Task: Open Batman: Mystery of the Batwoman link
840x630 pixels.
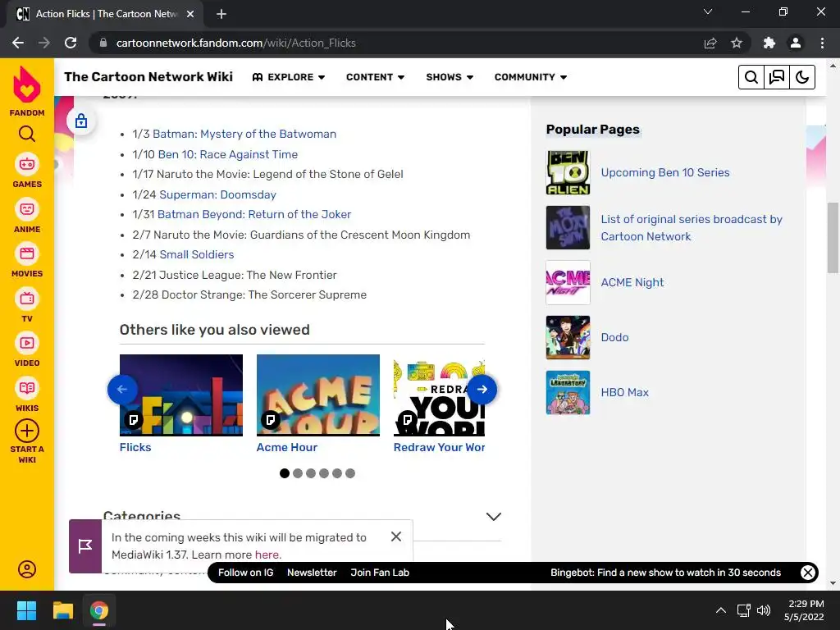Action: (x=244, y=134)
